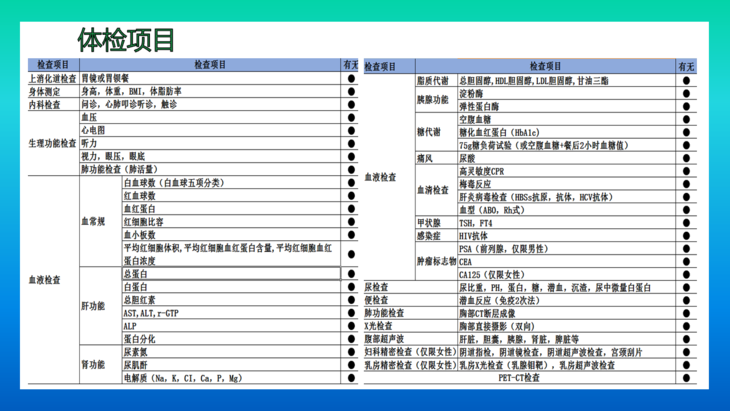Click the dot for 胃镜或胃钡餐
Screen dimensions: 730x411
351,78
